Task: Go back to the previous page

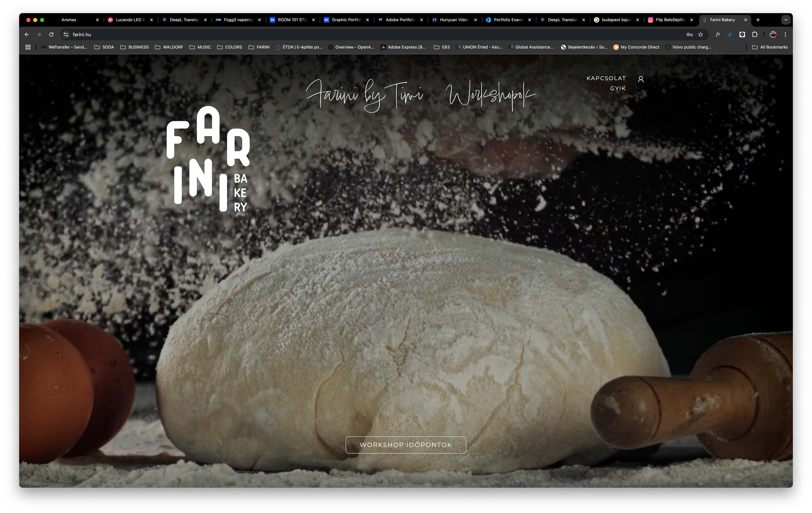Action: [27, 34]
